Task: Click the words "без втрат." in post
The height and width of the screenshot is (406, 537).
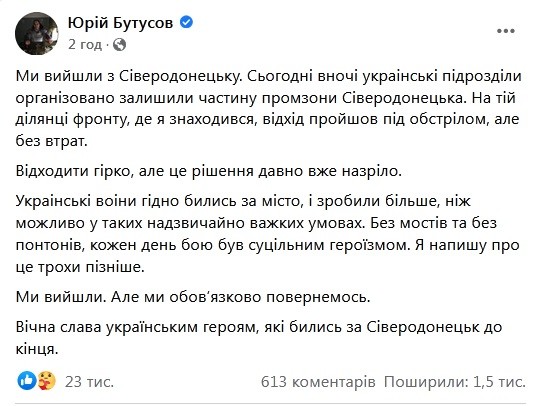Action: tap(52, 141)
